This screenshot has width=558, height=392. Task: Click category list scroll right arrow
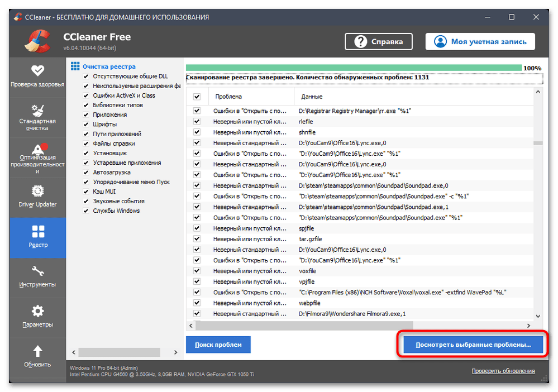pyautogui.click(x=175, y=352)
